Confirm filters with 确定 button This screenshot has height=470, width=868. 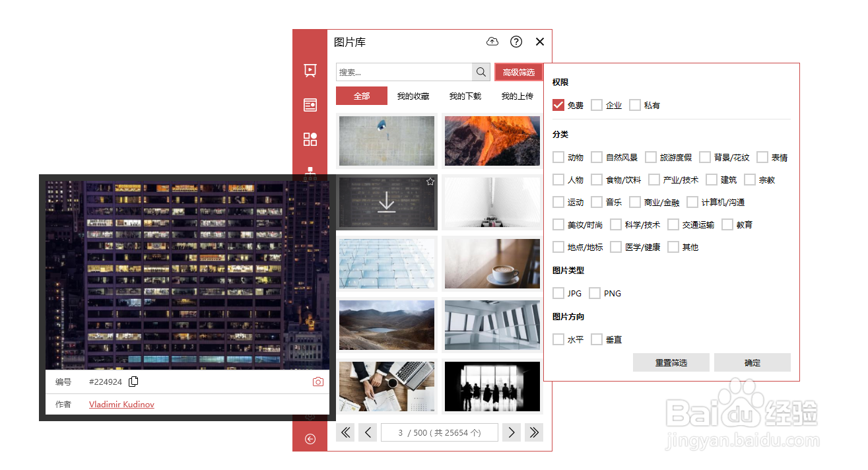tap(752, 362)
